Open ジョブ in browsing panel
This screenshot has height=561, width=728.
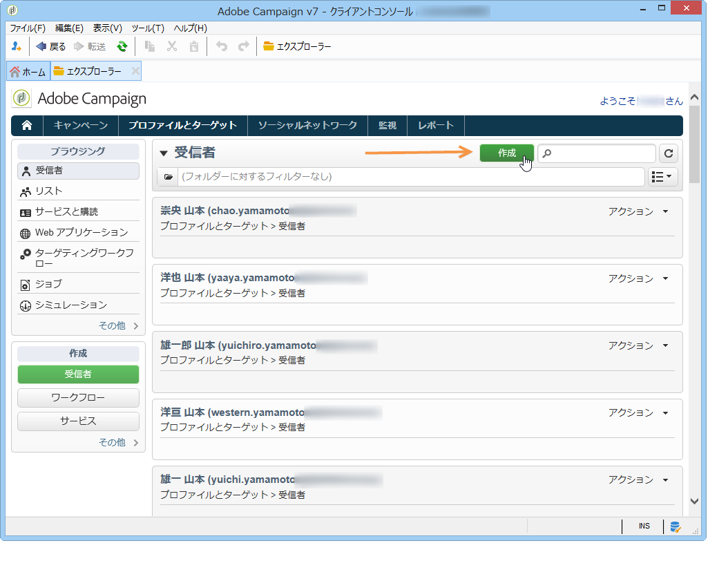click(x=78, y=284)
